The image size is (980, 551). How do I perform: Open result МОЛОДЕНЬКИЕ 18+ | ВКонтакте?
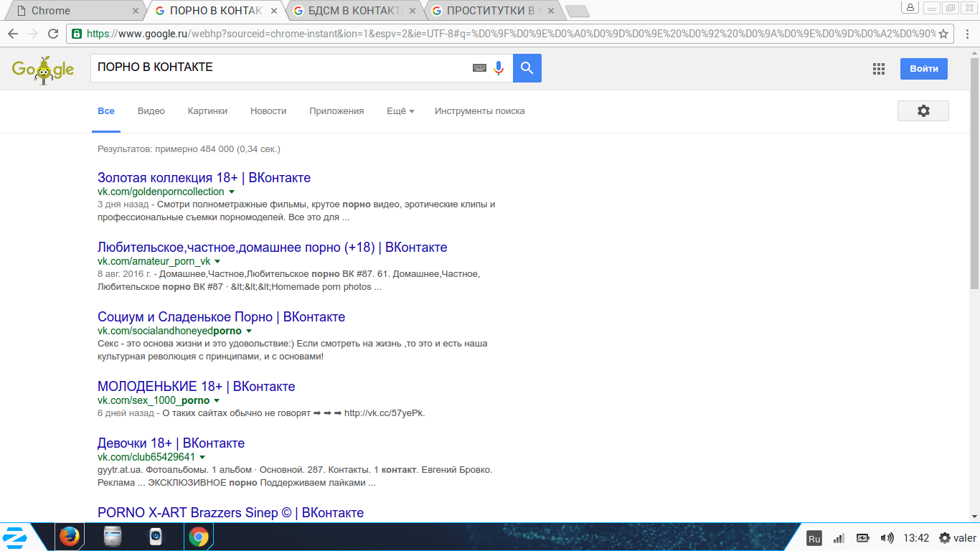196,386
